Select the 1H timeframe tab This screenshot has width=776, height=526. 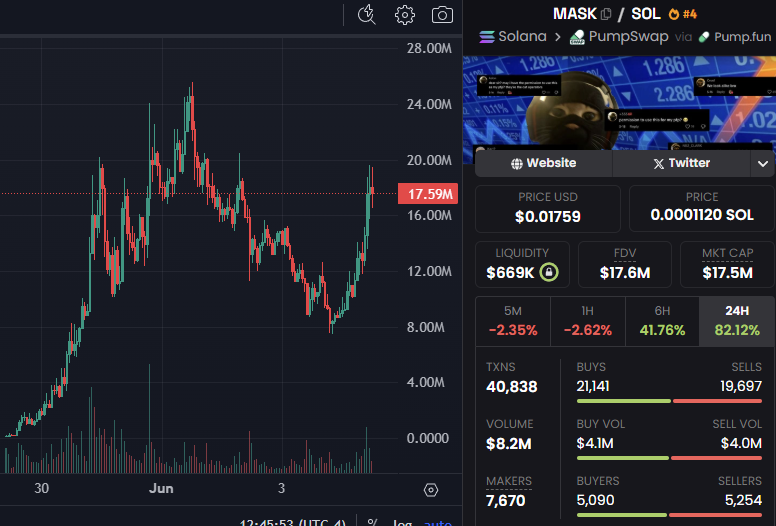pyautogui.click(x=587, y=321)
